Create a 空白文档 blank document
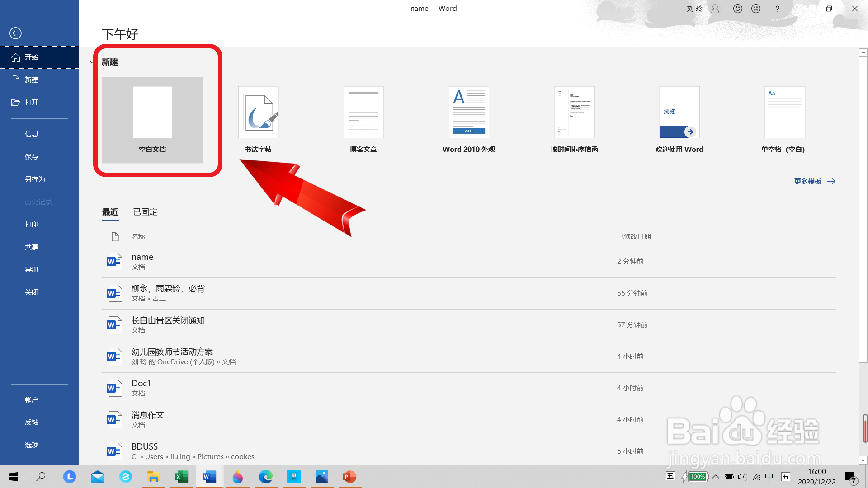Image resolution: width=868 pixels, height=488 pixels. (x=152, y=120)
